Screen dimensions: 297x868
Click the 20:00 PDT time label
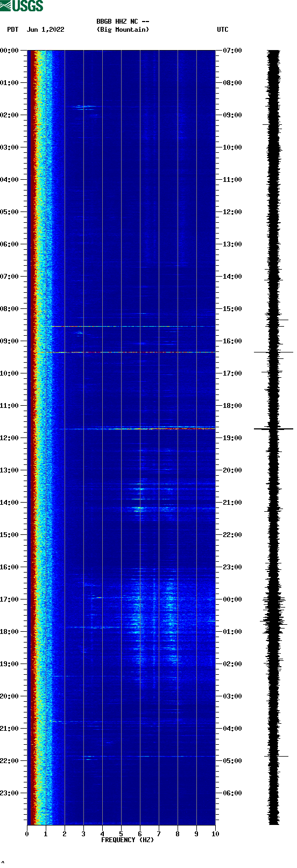click(10, 696)
